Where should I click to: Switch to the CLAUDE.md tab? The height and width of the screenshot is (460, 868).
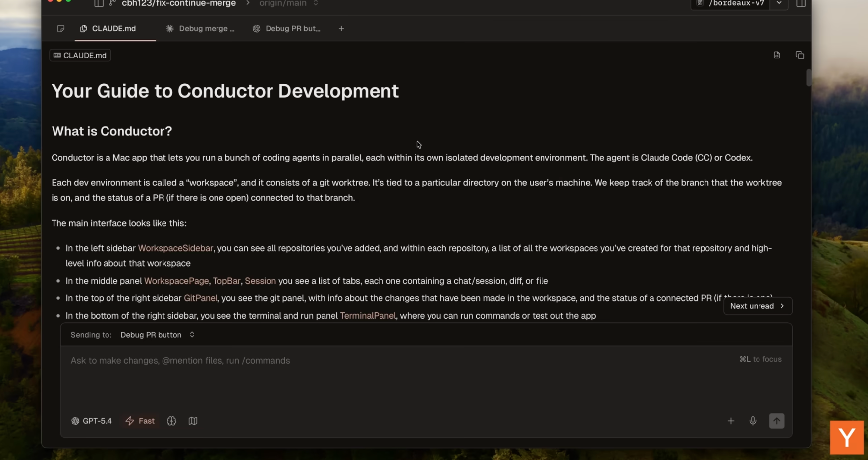point(115,29)
